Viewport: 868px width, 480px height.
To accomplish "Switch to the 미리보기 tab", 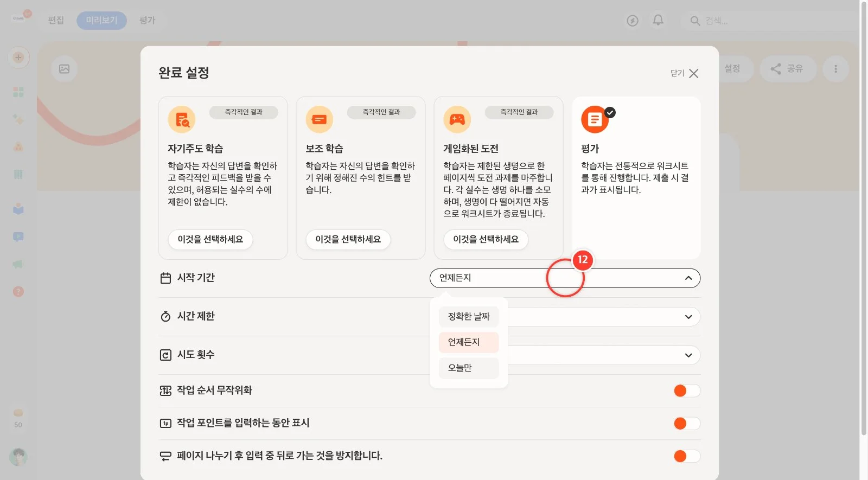I will [101, 20].
